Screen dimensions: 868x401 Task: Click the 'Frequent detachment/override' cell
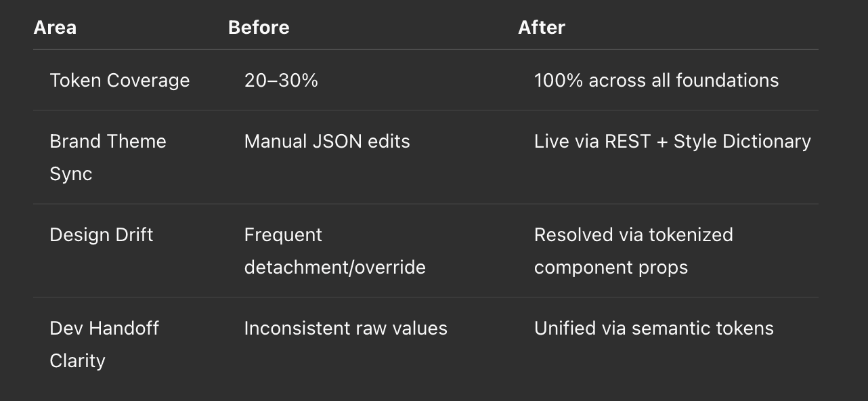334,251
